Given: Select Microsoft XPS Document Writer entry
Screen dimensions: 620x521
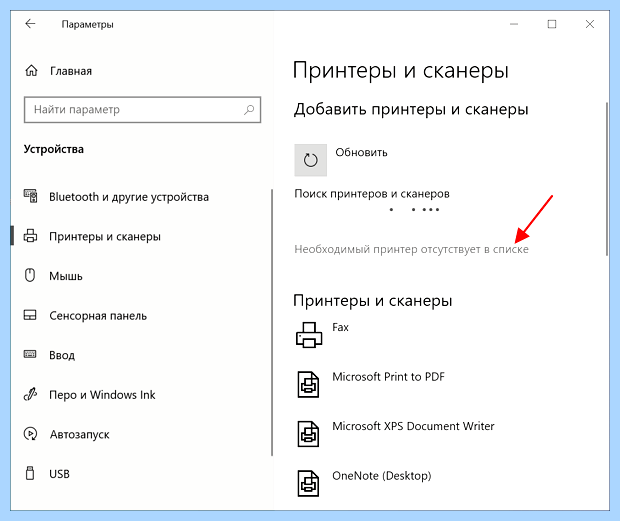Looking at the screenshot, I should pyautogui.click(x=413, y=426).
